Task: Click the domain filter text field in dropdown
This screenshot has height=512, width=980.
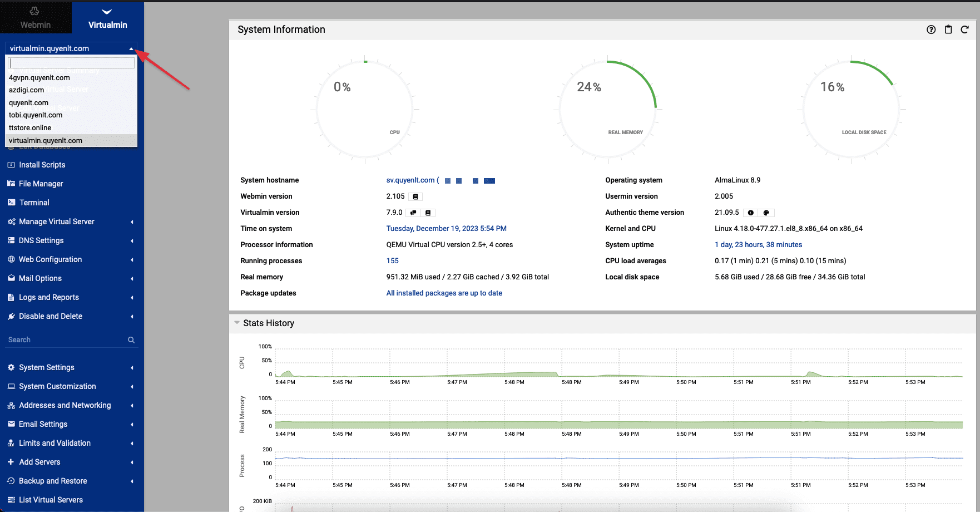Action: (x=72, y=63)
